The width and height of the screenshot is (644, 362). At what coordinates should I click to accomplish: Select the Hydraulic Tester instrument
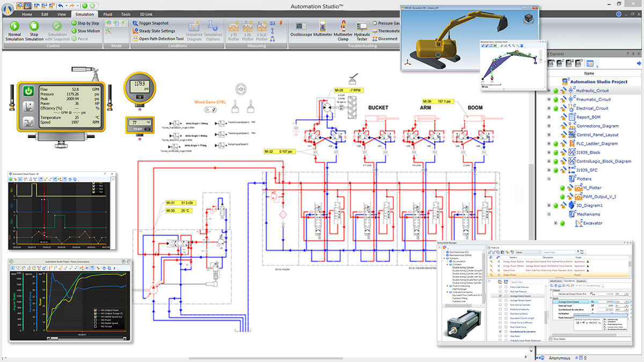(362, 31)
